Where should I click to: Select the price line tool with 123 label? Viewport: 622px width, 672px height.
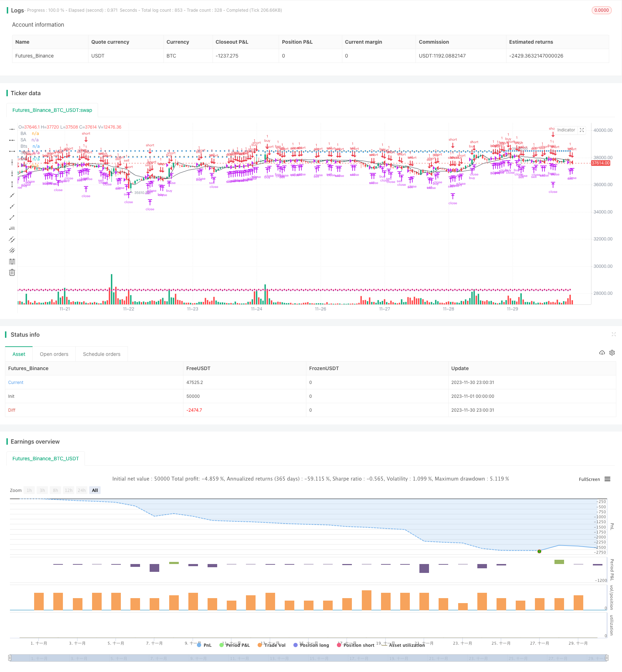click(12, 228)
